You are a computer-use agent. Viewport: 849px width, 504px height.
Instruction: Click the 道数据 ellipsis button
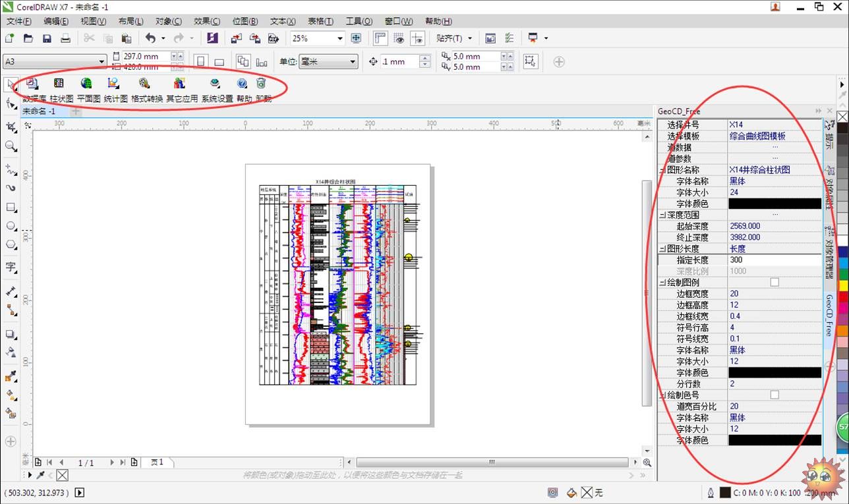775,147
